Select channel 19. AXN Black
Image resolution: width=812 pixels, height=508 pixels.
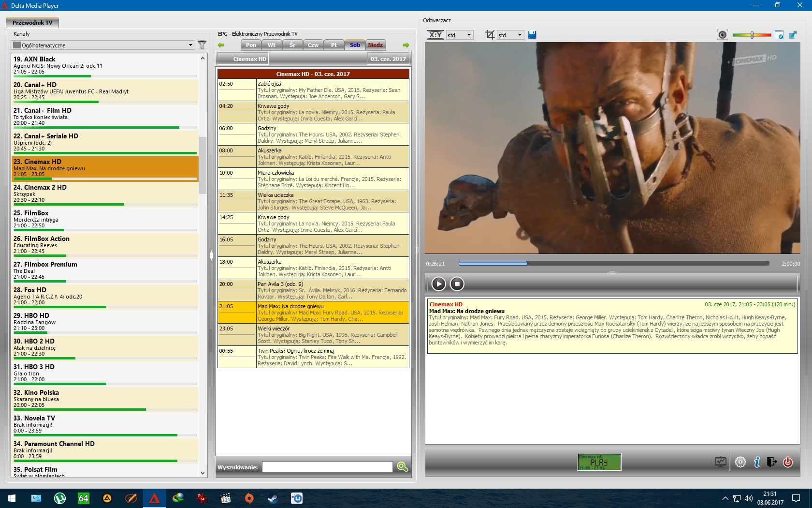[x=105, y=66]
